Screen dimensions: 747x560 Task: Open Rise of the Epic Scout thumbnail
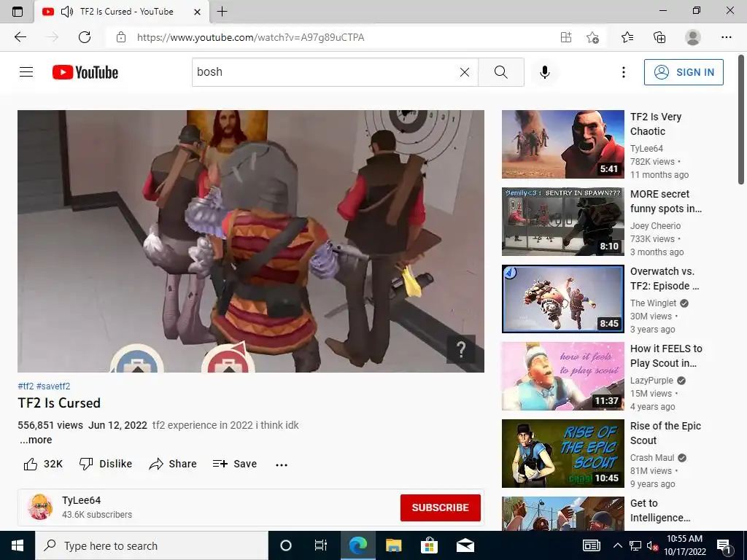(562, 454)
